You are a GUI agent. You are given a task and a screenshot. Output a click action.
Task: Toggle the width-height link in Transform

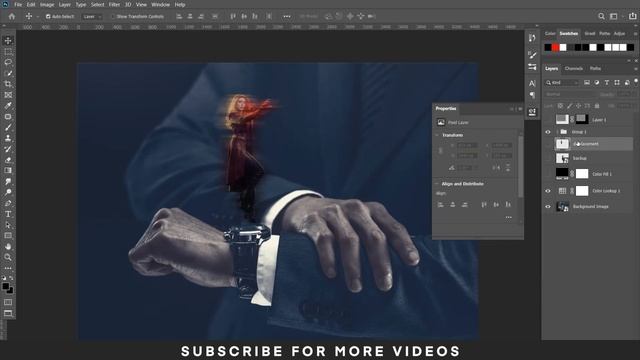point(440,151)
